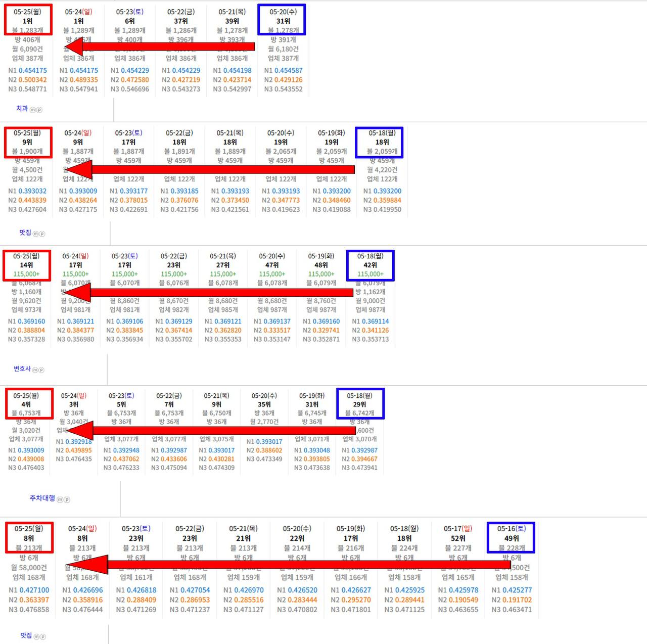This screenshot has height=644, width=647.
Task: Click the N1 0.454587 score
Action: point(284,71)
